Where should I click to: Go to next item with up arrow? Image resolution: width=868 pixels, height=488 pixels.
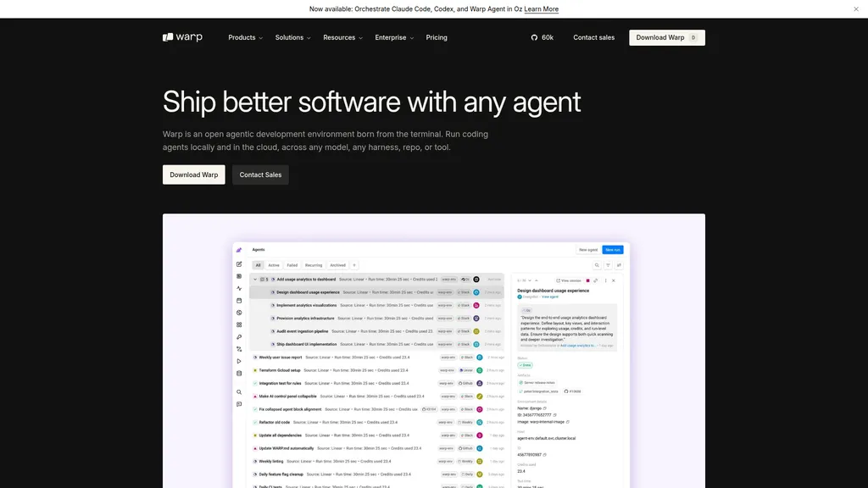(536, 280)
